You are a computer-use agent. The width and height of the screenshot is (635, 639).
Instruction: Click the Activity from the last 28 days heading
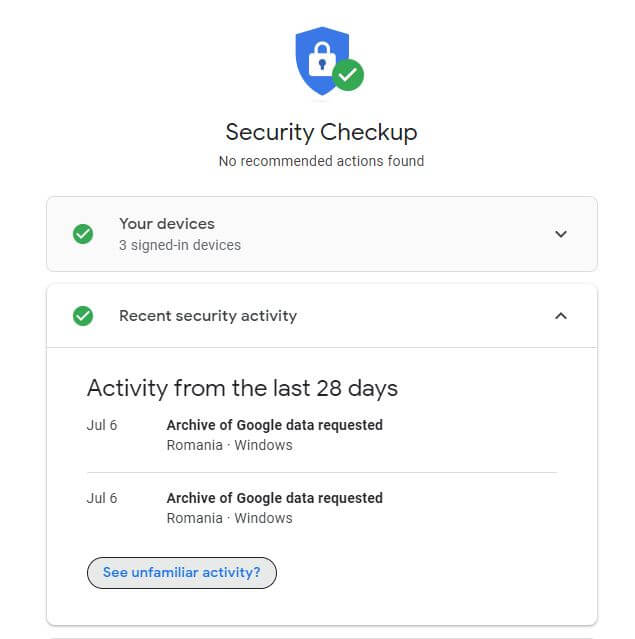point(243,388)
